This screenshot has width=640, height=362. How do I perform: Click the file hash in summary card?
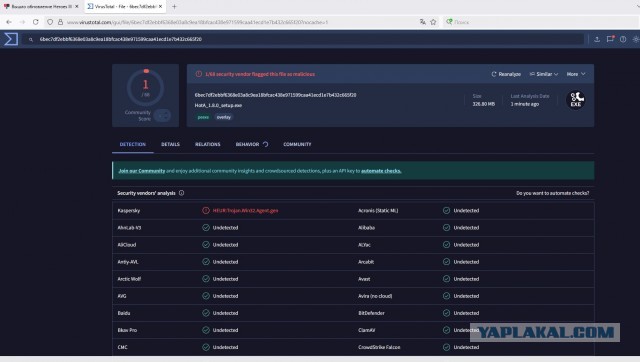(276, 95)
